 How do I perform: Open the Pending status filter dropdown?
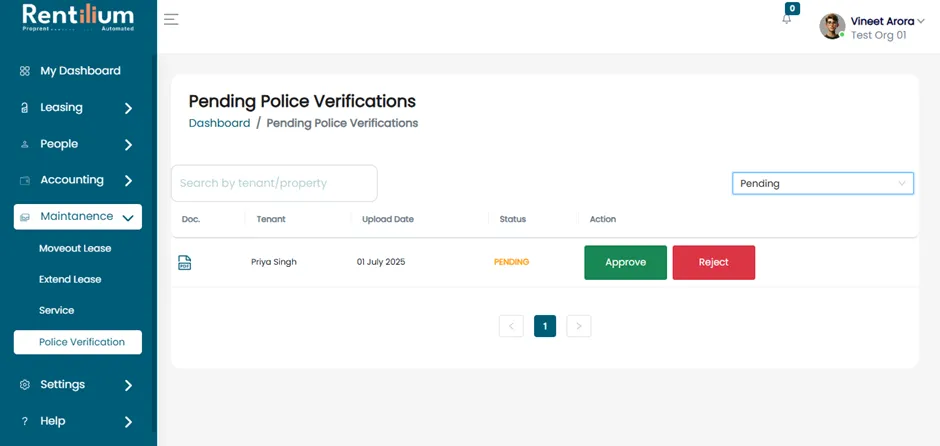click(822, 183)
